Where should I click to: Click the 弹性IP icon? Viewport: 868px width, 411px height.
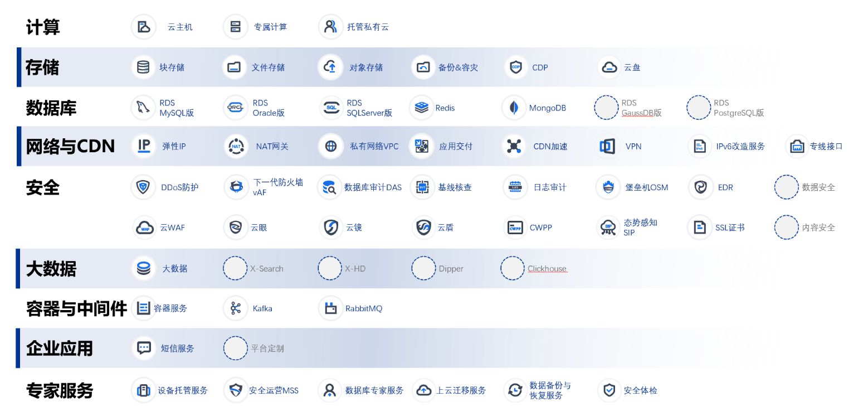[144, 146]
